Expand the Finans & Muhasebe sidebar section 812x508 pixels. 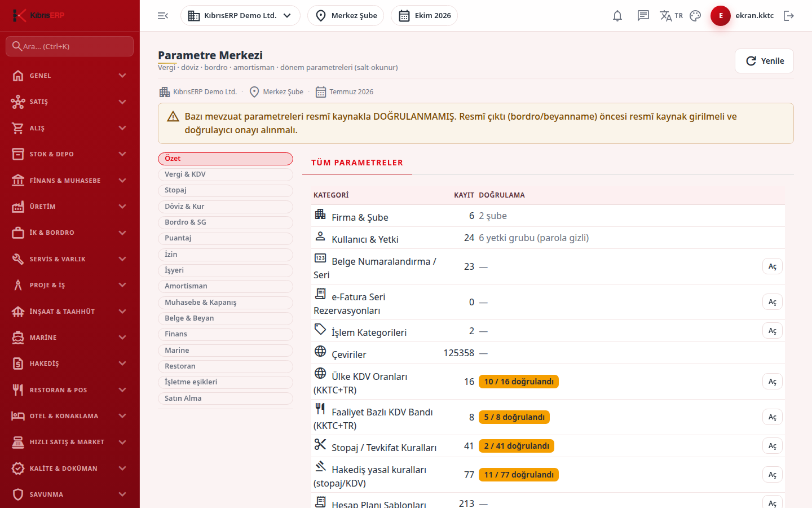(69, 181)
